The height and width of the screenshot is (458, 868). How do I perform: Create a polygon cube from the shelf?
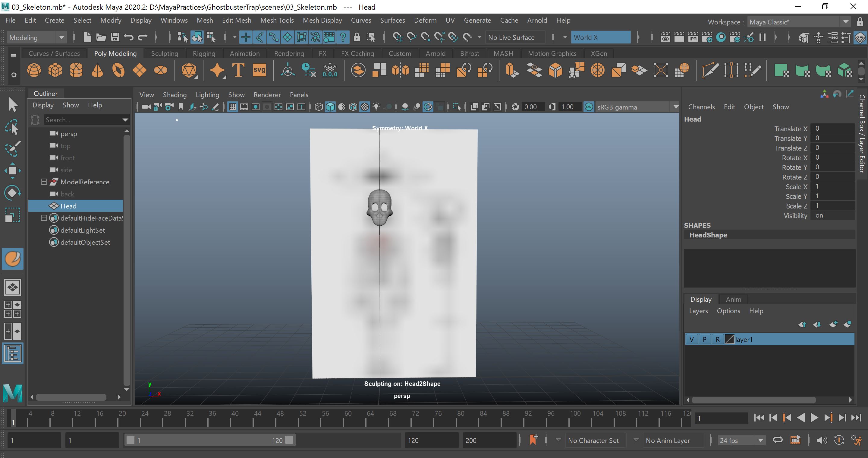(x=55, y=70)
